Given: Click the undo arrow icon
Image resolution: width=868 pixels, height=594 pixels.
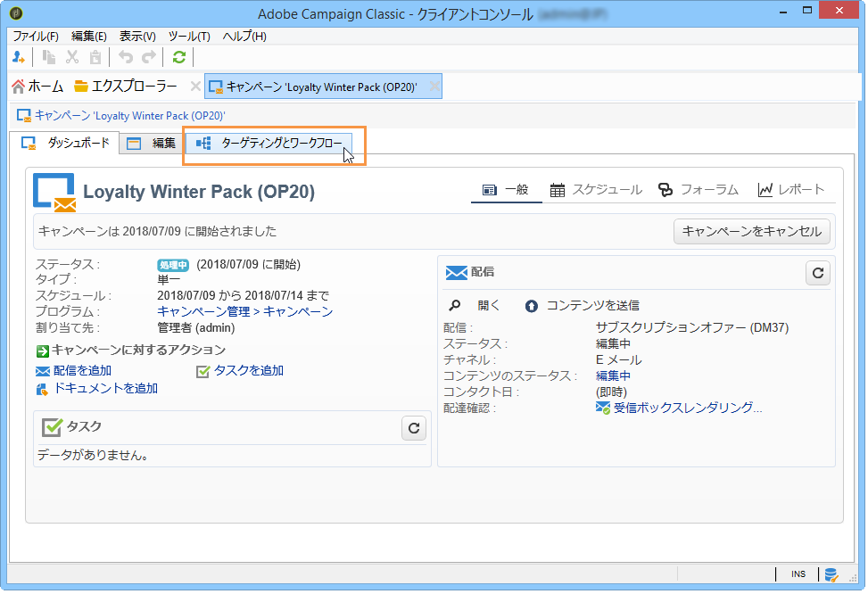Looking at the screenshot, I should click(x=126, y=56).
